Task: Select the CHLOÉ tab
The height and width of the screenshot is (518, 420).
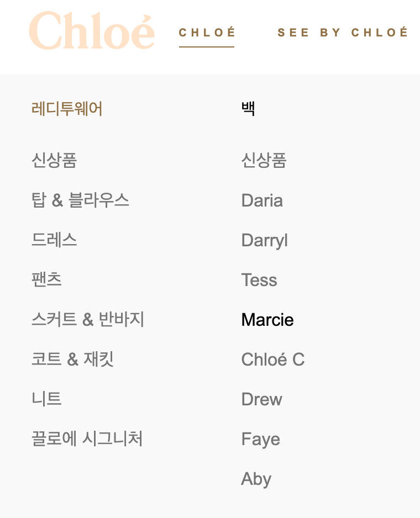Action: 207,33
